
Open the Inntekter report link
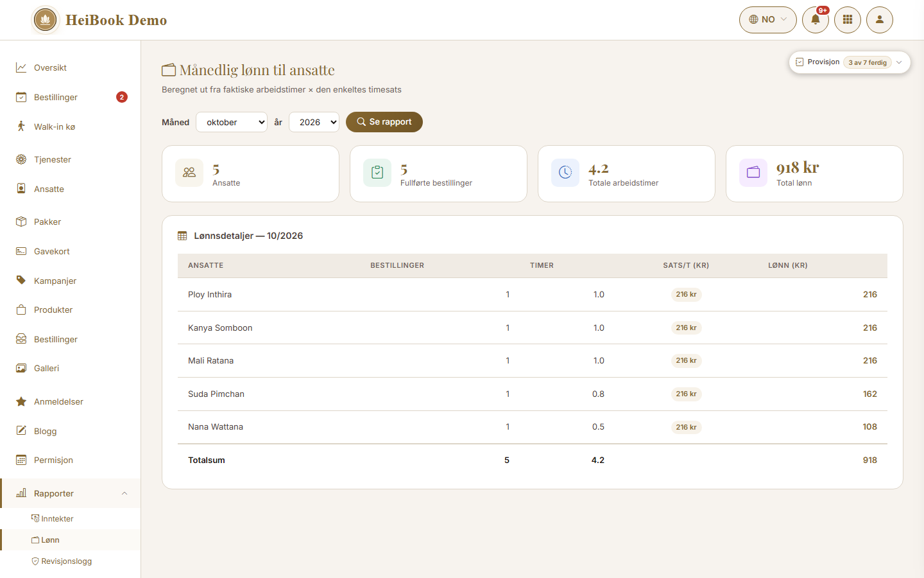(71, 518)
